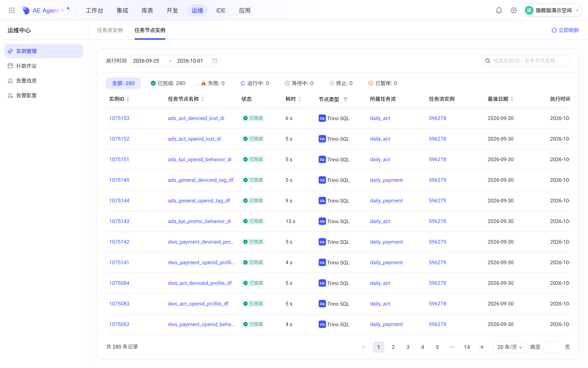The image size is (588, 368).
Task: Open the 开发 top menu
Action: pyautogui.click(x=172, y=10)
